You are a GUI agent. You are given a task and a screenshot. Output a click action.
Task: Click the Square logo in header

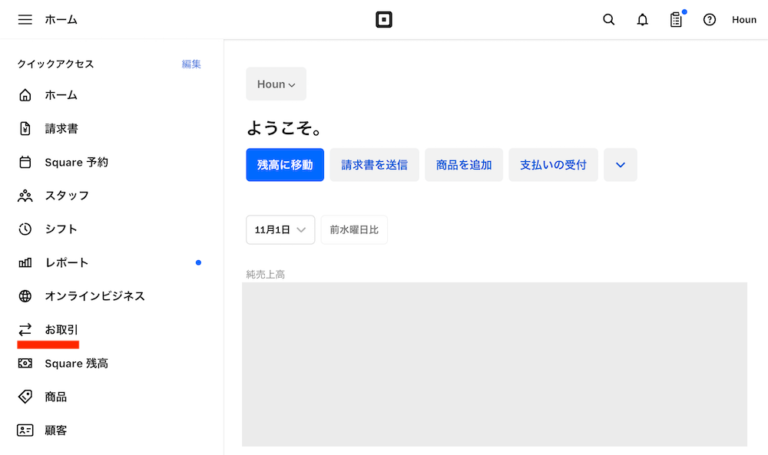(x=384, y=20)
